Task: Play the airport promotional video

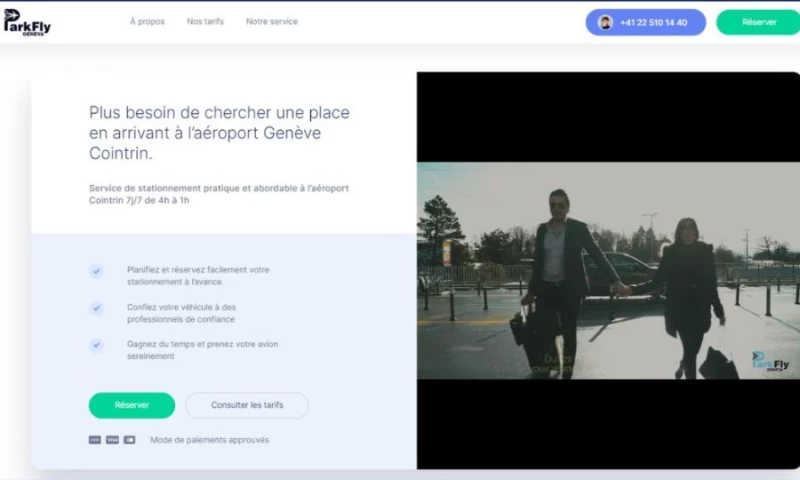Action: pyautogui.click(x=608, y=270)
